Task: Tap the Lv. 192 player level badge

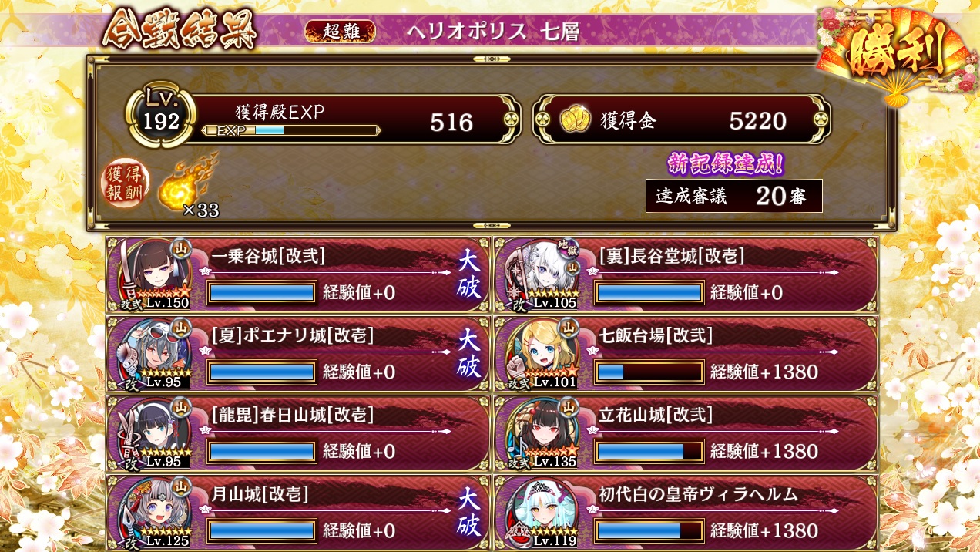Action: click(160, 116)
